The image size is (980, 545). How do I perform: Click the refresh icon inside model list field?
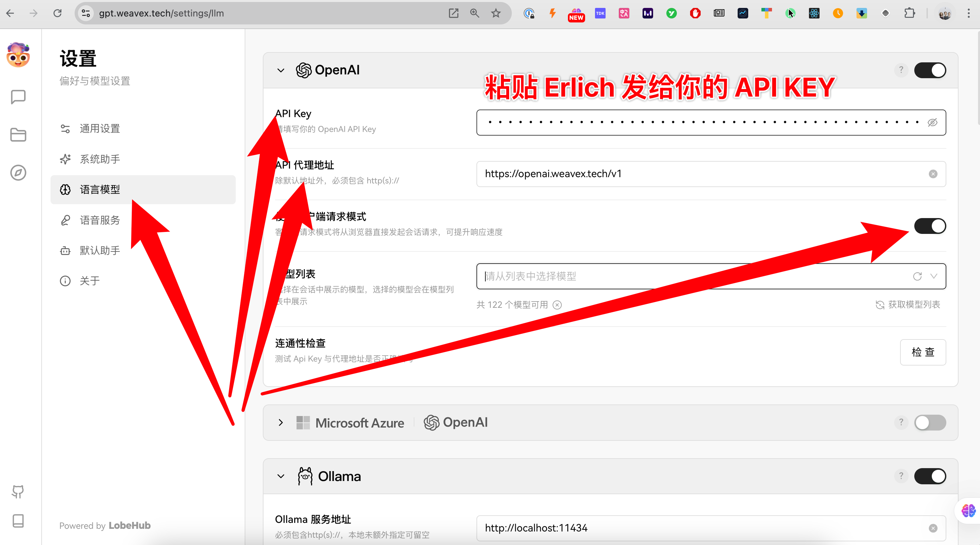coord(917,276)
